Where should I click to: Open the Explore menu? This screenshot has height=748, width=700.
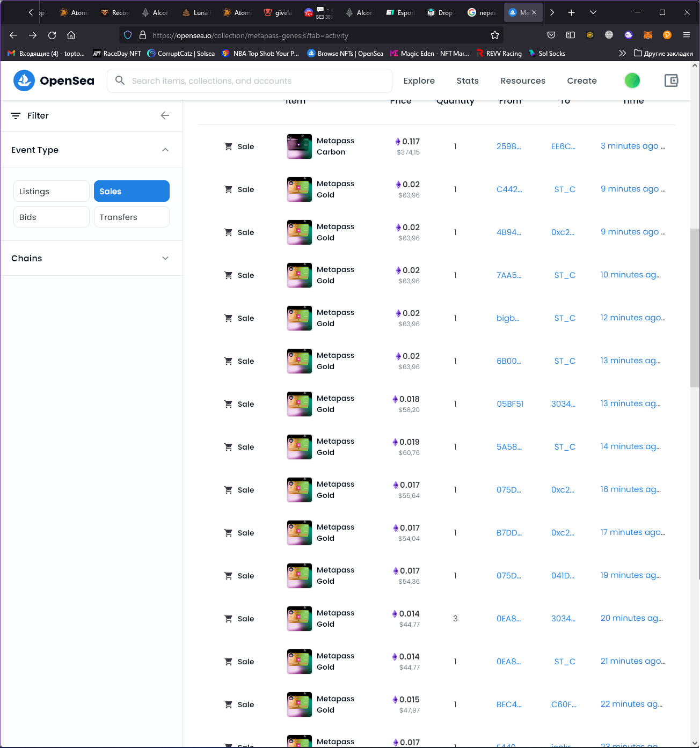pyautogui.click(x=419, y=80)
